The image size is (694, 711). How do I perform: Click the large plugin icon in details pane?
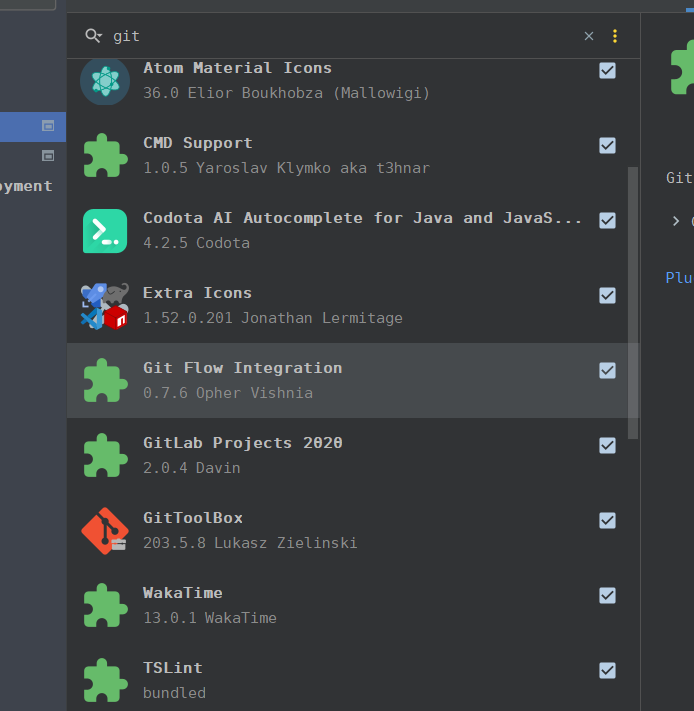682,67
